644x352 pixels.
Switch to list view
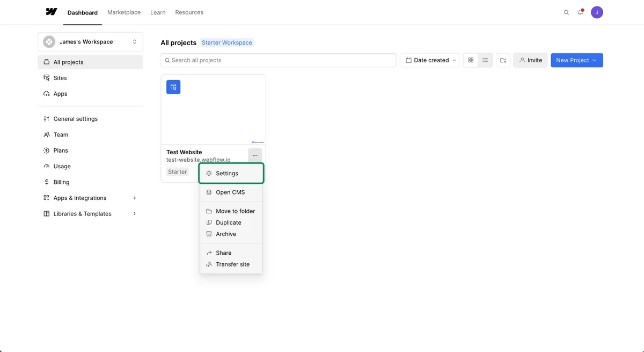[x=485, y=60]
